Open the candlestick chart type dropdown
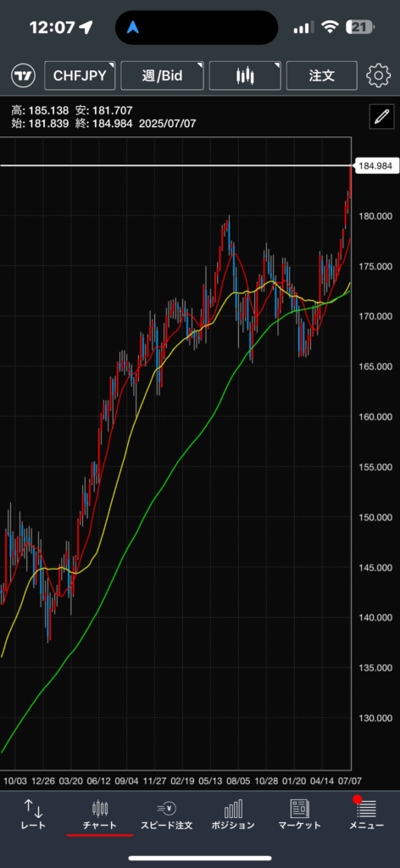The height and width of the screenshot is (868, 400). 245,75
